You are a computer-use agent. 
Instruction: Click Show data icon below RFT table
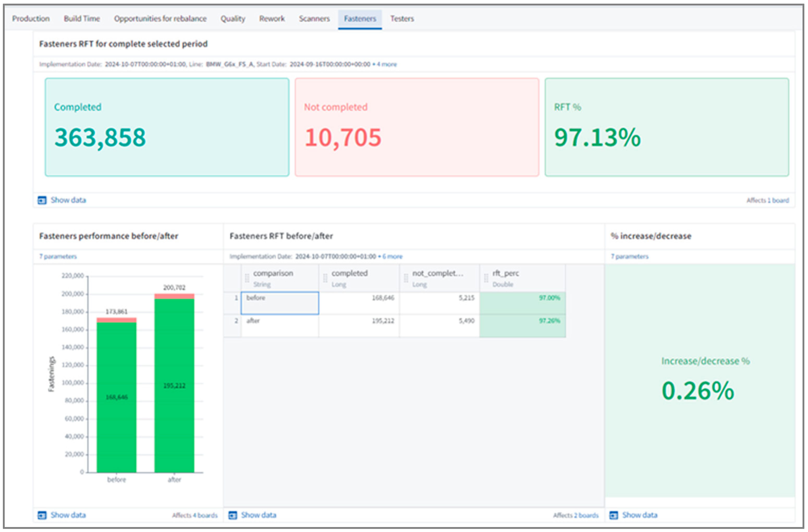[x=232, y=515]
